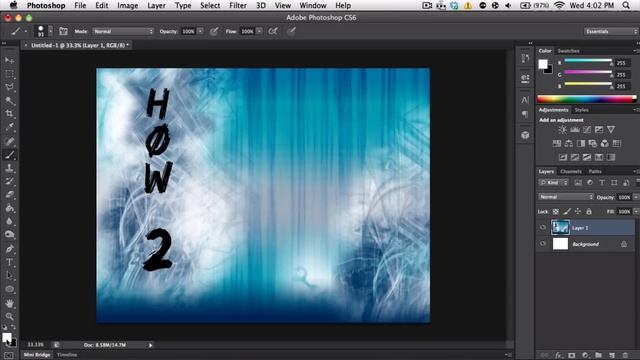The image size is (640, 360).
Task: Open the Image menu
Action: click(x=127, y=6)
